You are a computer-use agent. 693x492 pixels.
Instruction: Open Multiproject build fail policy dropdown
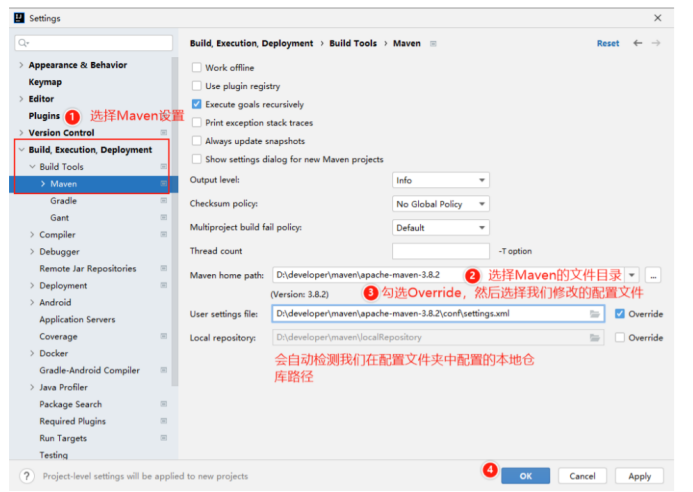[441, 228]
